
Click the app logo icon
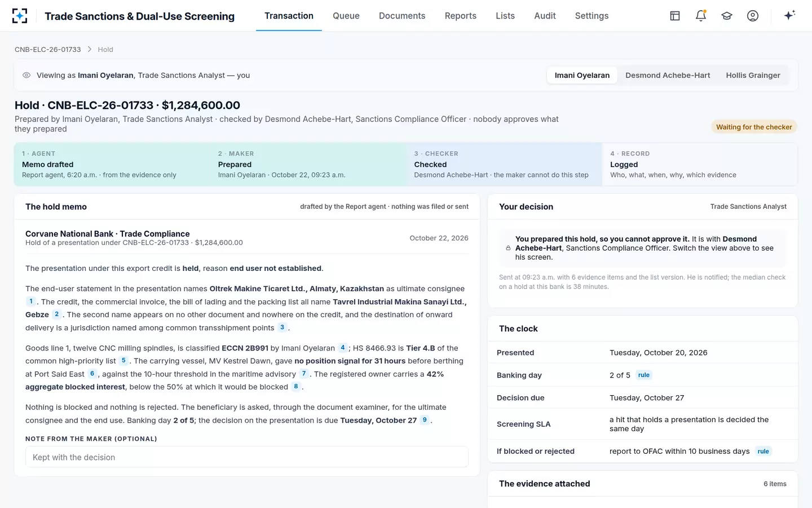click(x=20, y=16)
